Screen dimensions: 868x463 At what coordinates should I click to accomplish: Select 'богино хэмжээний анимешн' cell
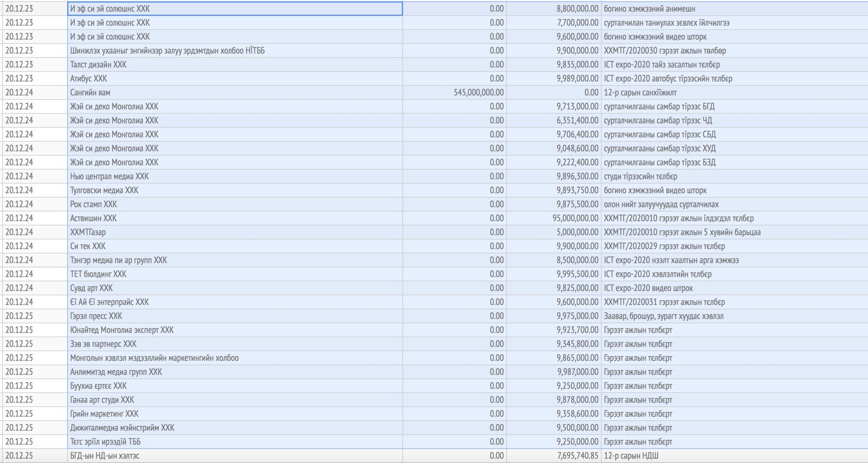pyautogui.click(x=735, y=9)
